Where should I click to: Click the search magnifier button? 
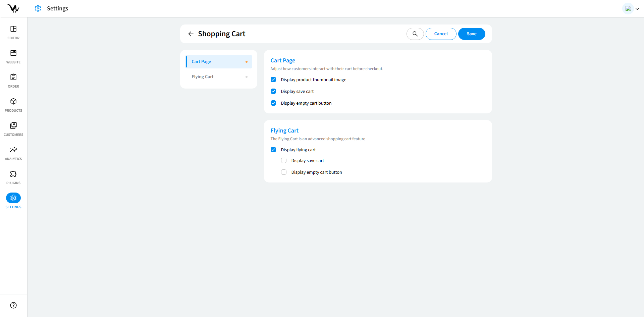coord(415,34)
